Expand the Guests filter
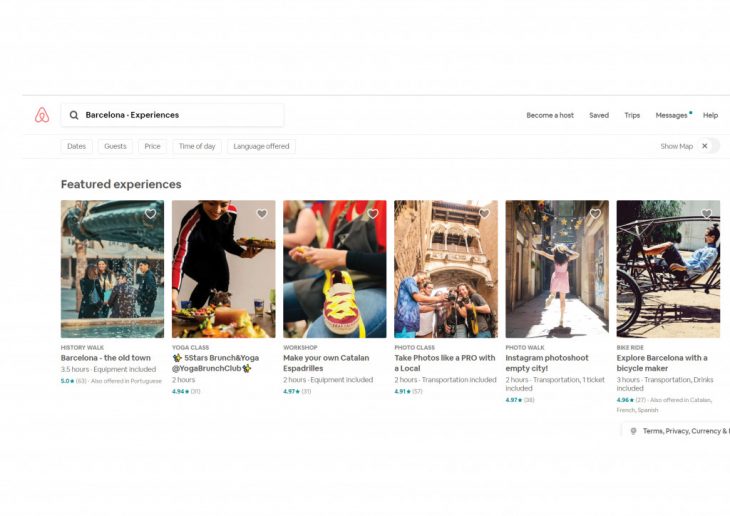Screen dimensions: 730x516 pos(115,146)
